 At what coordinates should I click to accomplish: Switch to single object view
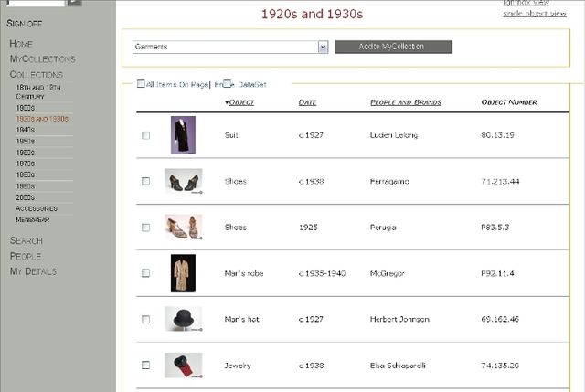click(534, 14)
